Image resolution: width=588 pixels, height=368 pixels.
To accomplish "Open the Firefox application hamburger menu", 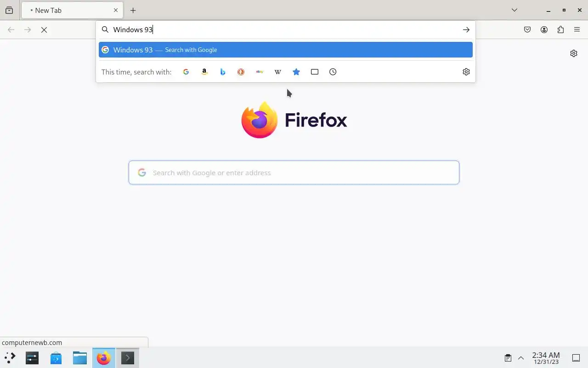I will 577,30.
